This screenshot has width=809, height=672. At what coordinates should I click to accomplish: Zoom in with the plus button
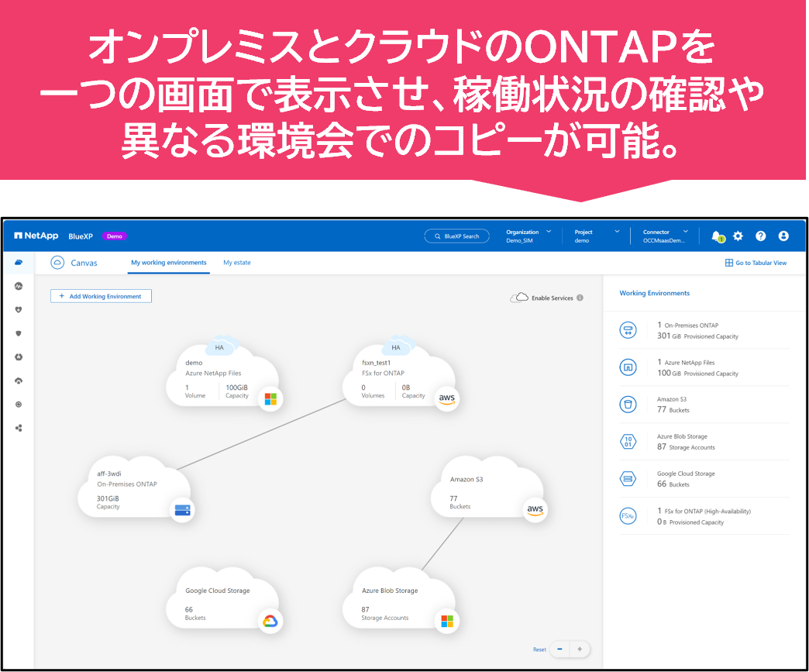[x=580, y=650]
